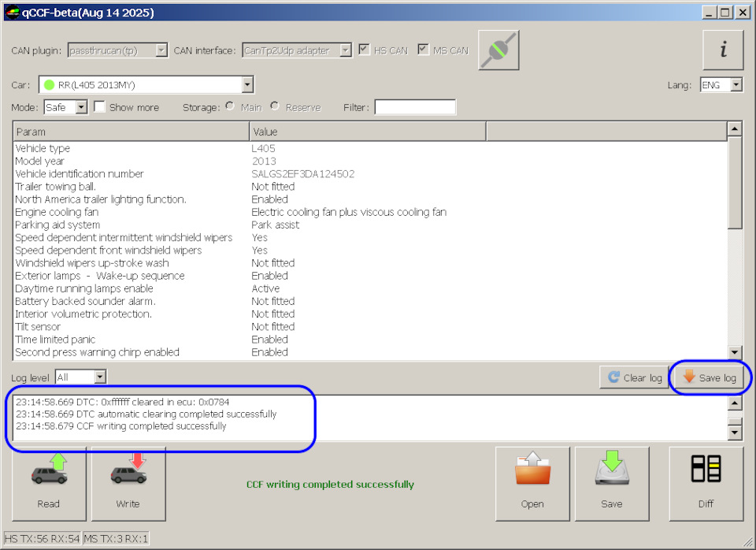Click the Filter input field
Screen dimensions: 756x550
point(415,107)
